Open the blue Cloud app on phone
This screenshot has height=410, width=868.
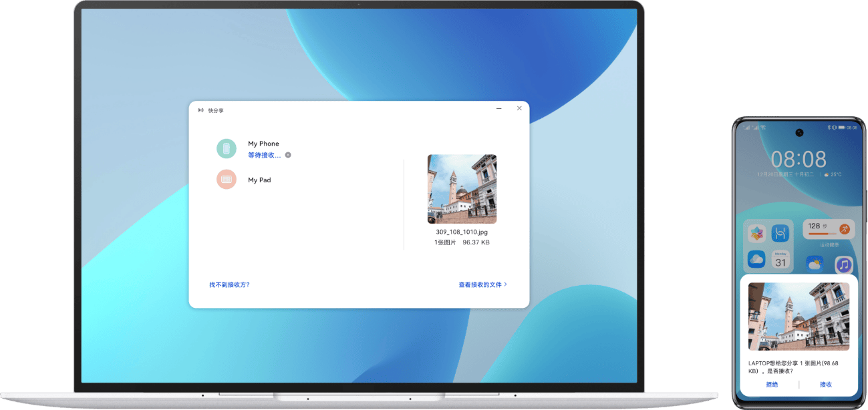(756, 260)
